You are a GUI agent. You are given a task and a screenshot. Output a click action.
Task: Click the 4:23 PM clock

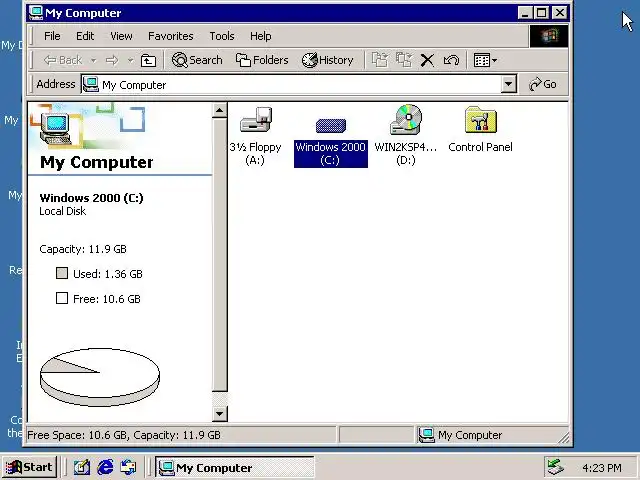(602, 468)
